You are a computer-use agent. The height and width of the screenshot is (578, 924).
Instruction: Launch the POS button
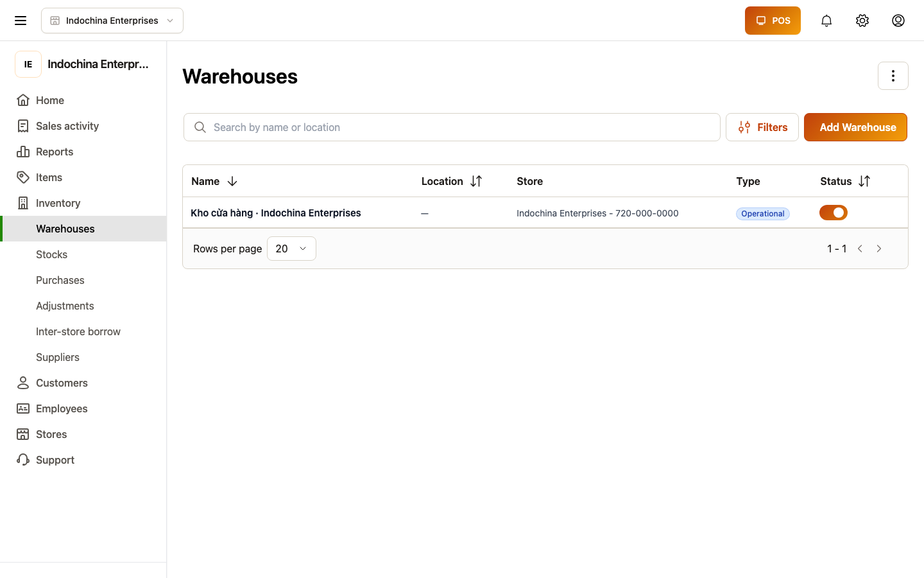click(x=773, y=21)
